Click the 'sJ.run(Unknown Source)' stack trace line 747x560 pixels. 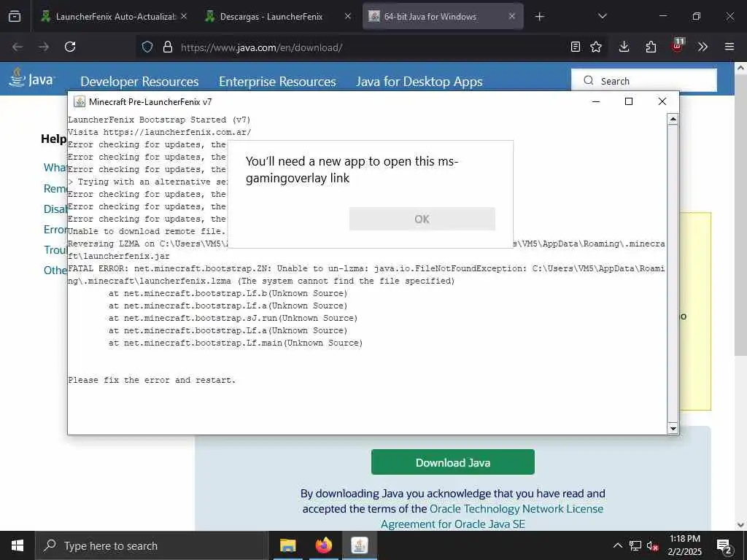tap(233, 318)
